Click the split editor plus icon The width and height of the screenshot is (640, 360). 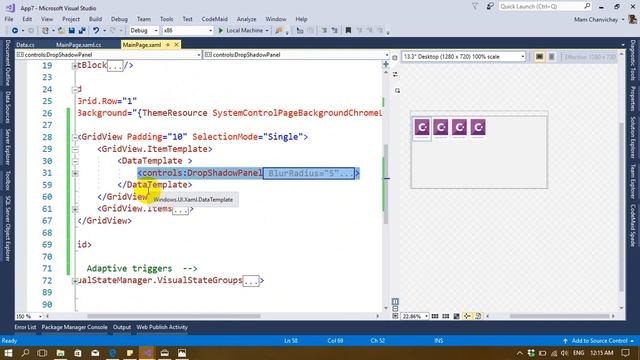pyautogui.click(x=386, y=64)
